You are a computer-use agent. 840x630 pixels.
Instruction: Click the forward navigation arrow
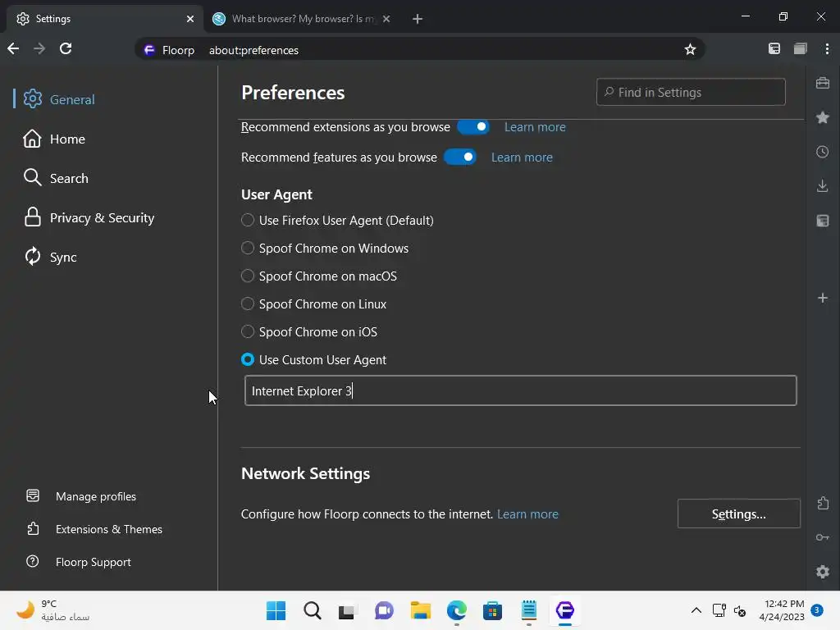(39, 48)
